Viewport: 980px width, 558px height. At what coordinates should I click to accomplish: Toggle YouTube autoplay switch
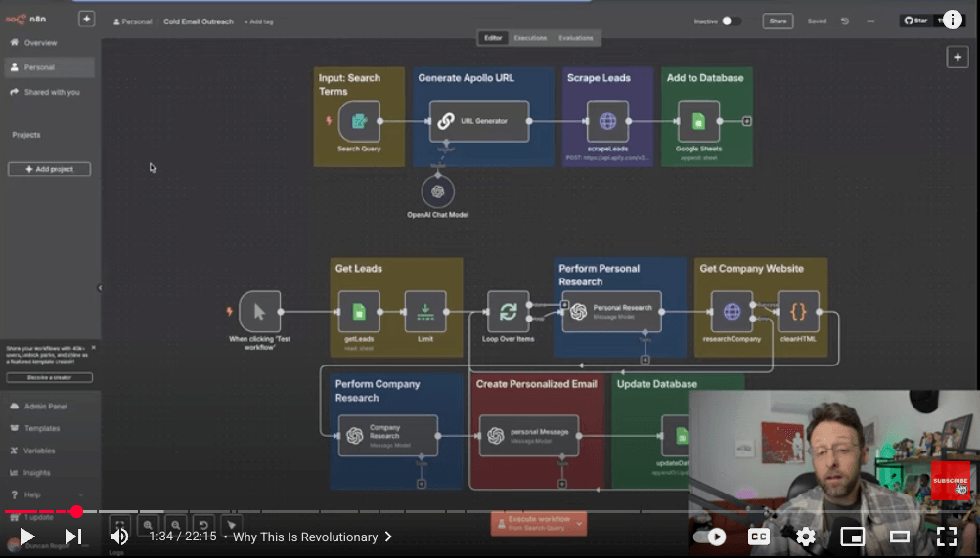pos(710,537)
